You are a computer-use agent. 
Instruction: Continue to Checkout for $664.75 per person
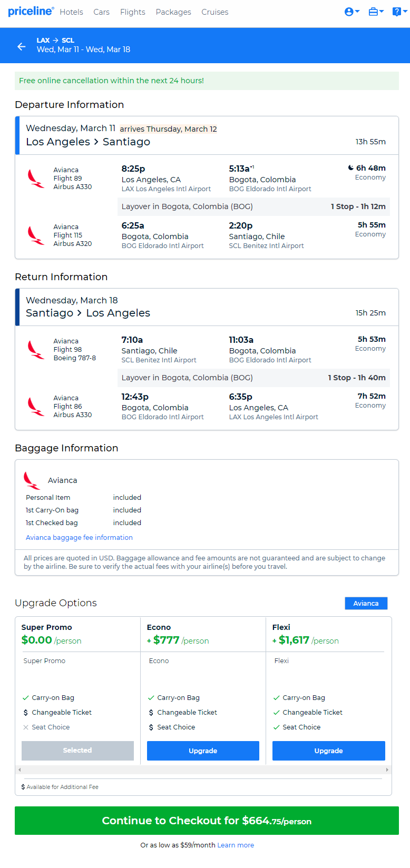tap(207, 821)
